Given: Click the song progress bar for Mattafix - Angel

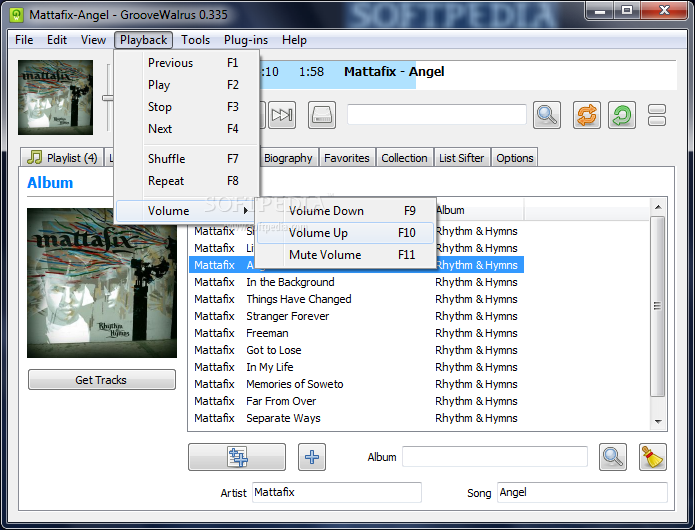Looking at the screenshot, I should point(468,75).
